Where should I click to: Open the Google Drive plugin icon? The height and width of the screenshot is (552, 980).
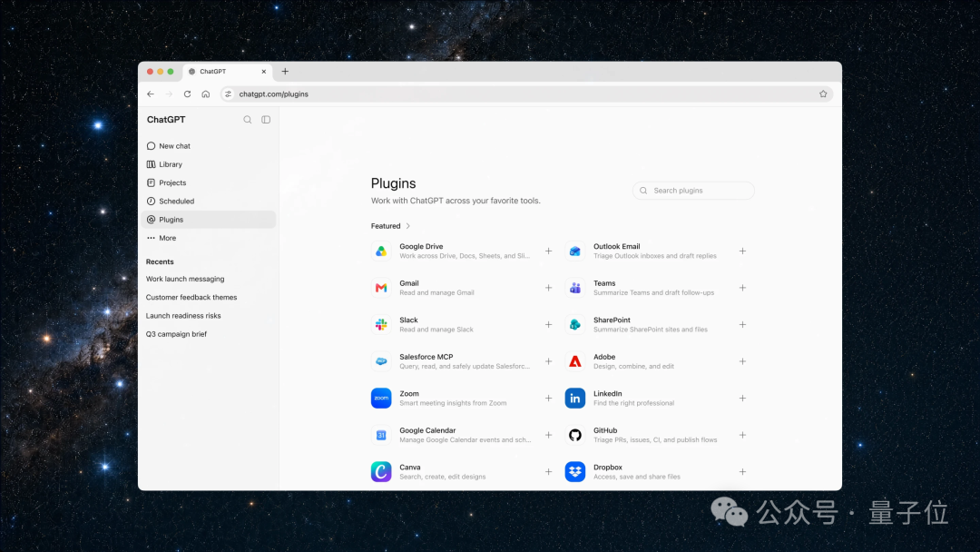(381, 251)
